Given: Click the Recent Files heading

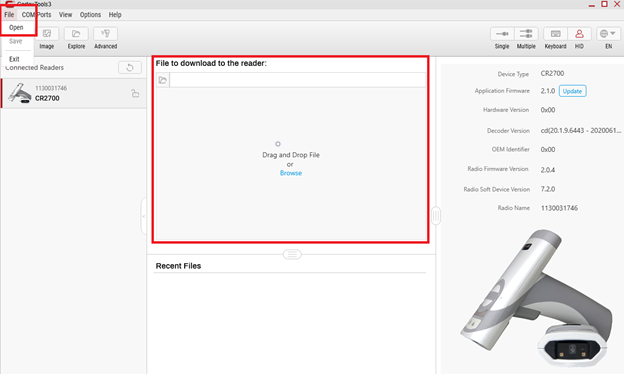Looking at the screenshot, I should pyautogui.click(x=178, y=266).
